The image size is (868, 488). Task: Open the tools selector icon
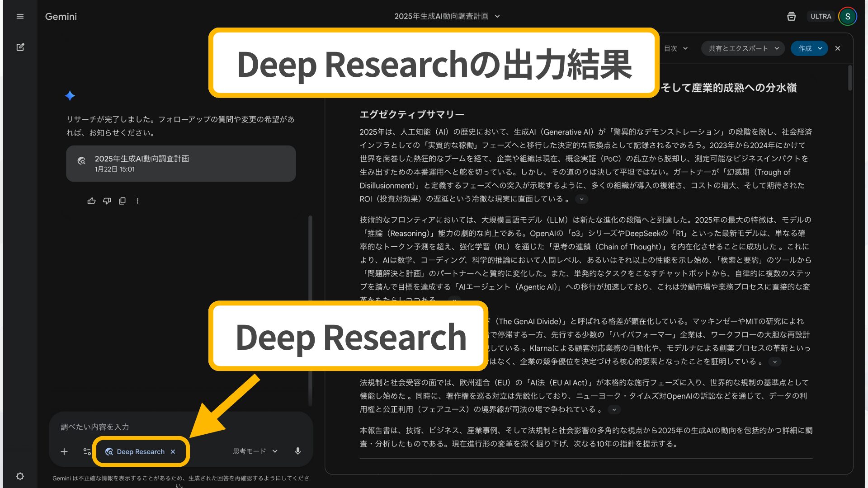tap(87, 451)
